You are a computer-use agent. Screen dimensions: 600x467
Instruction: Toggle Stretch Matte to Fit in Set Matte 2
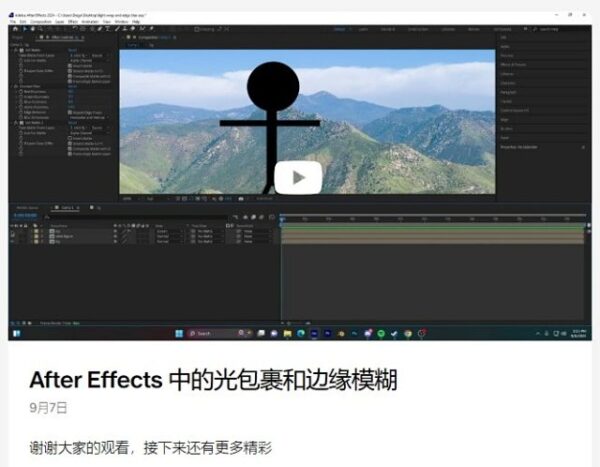click(x=70, y=144)
